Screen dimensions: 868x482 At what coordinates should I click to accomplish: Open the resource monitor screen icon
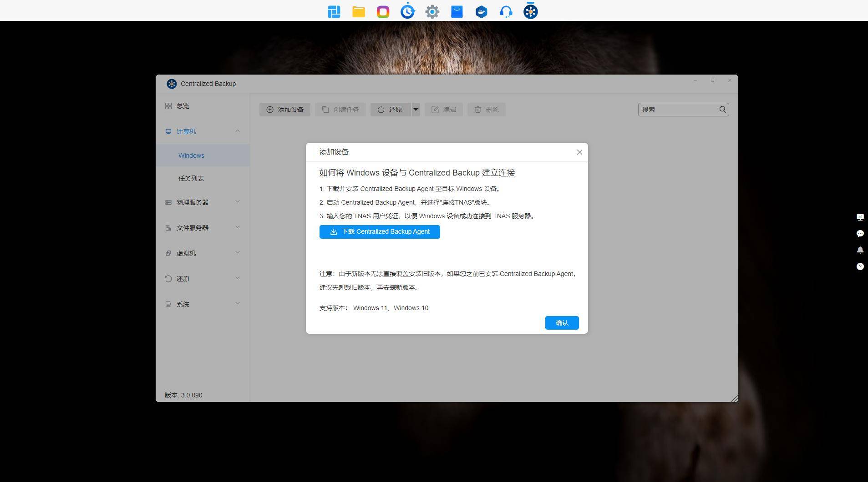[860, 217]
